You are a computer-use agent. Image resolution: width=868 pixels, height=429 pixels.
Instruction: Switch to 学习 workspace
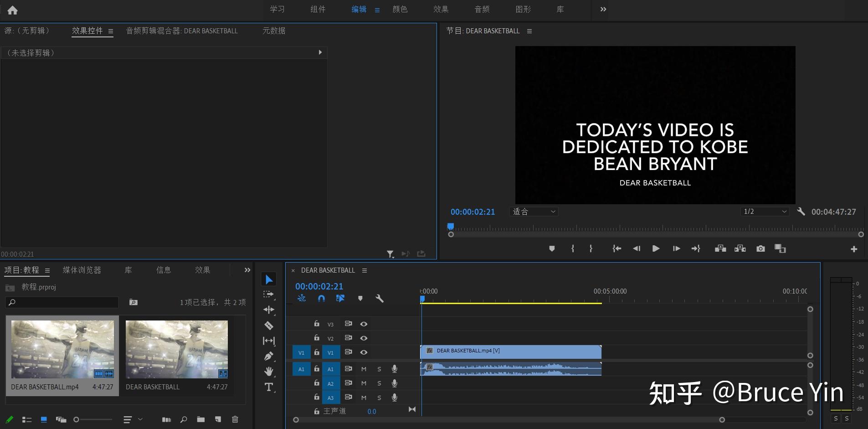coord(277,9)
